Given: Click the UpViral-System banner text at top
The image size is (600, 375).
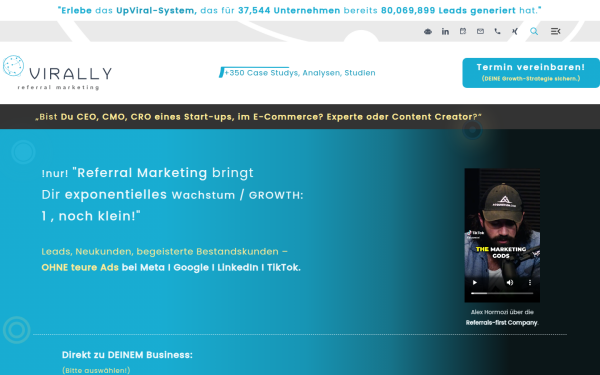Looking at the screenshot, I should [x=300, y=10].
